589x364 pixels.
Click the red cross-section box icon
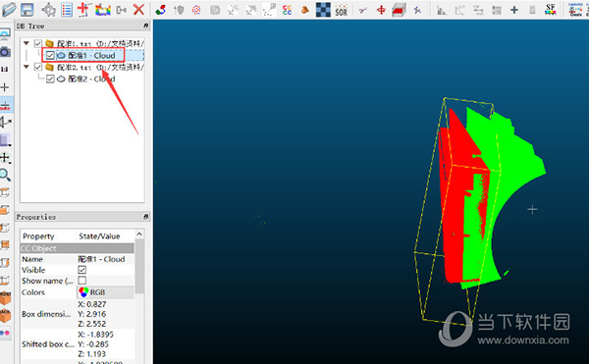pos(399,10)
